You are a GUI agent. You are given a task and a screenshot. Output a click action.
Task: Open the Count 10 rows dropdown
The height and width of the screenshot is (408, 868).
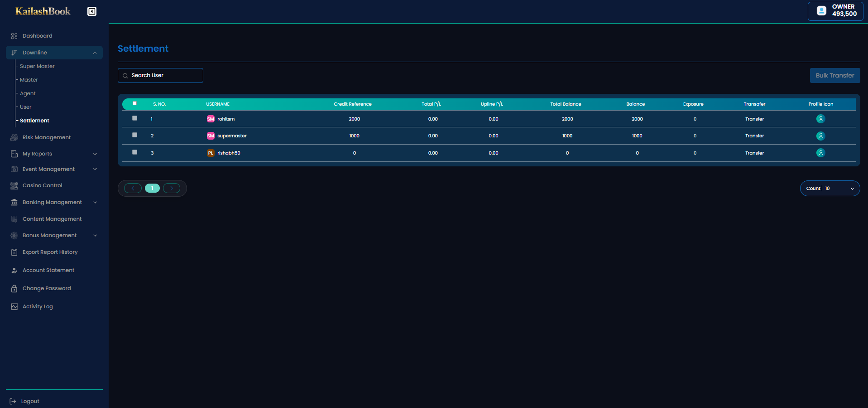830,188
